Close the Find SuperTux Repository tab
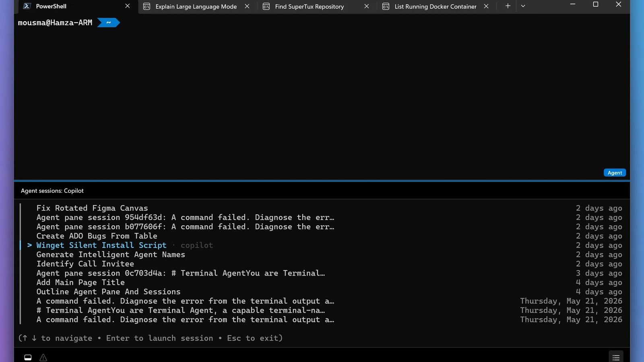644x362 pixels. click(x=367, y=6)
